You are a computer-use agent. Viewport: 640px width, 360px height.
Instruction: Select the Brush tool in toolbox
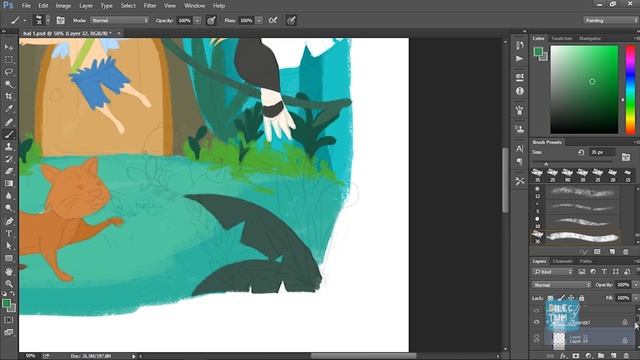pyautogui.click(x=9, y=134)
